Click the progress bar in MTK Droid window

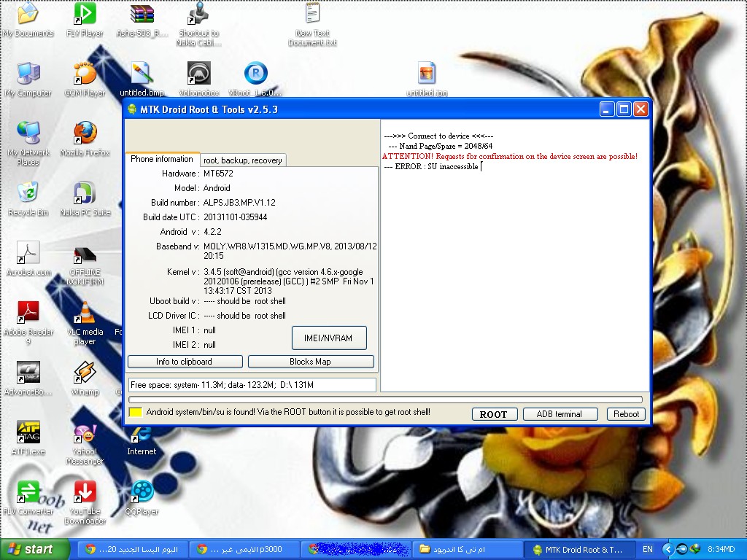[x=385, y=400]
